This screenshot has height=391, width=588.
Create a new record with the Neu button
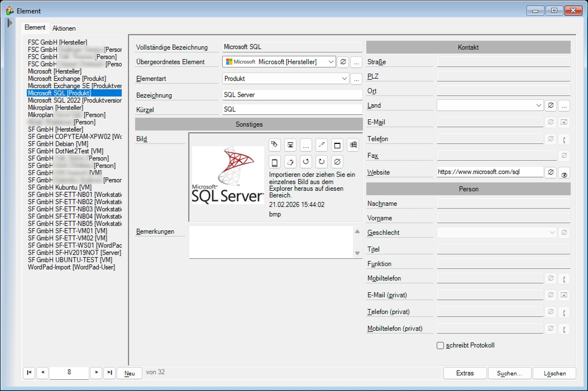pos(129,373)
